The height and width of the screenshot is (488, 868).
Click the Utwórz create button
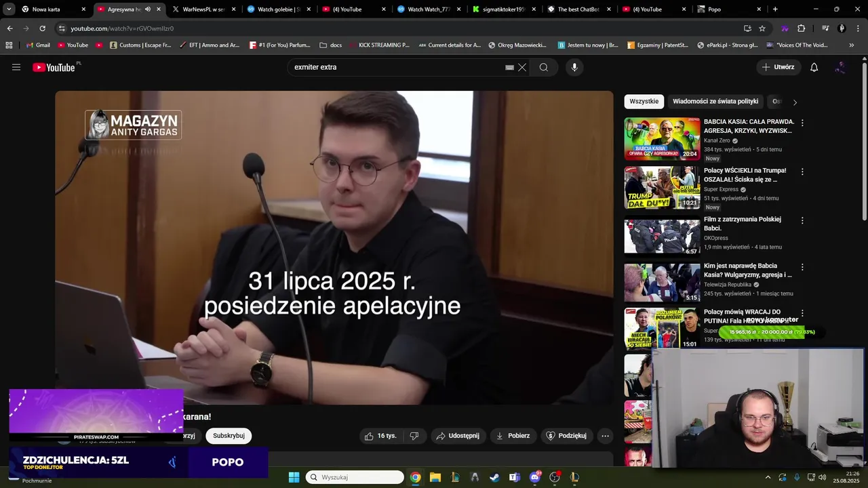coord(778,67)
